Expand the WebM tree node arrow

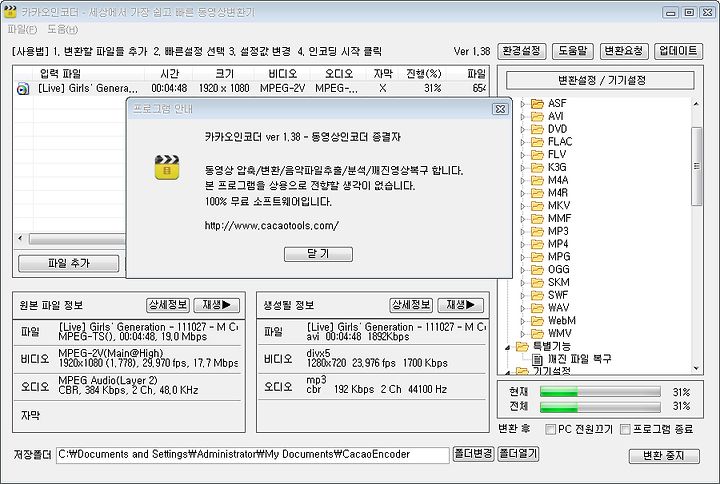click(523, 321)
